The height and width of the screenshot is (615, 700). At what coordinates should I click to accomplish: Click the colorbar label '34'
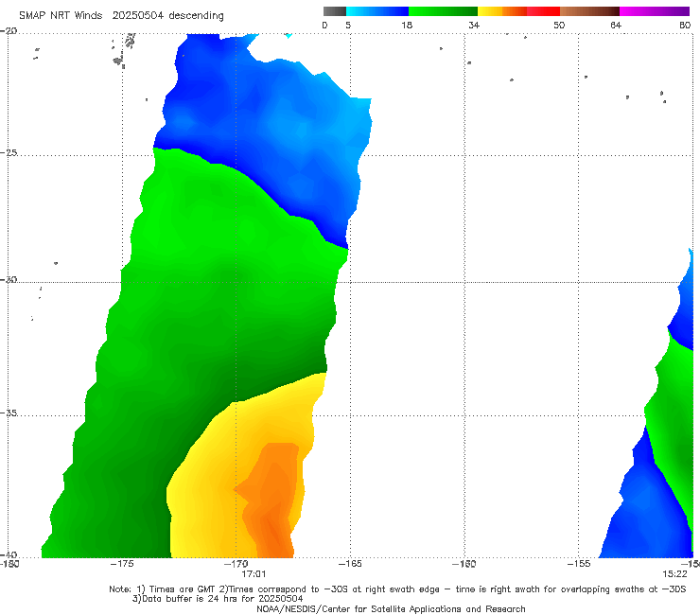click(x=474, y=25)
